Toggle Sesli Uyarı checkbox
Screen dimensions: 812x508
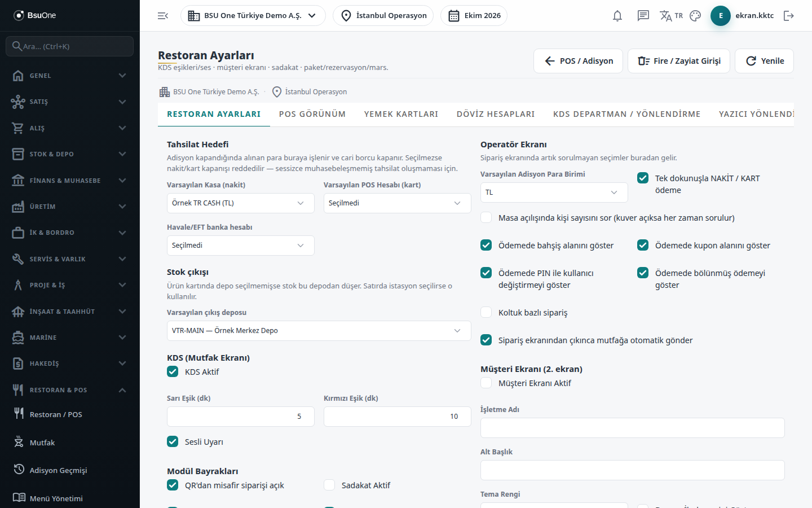pos(173,441)
